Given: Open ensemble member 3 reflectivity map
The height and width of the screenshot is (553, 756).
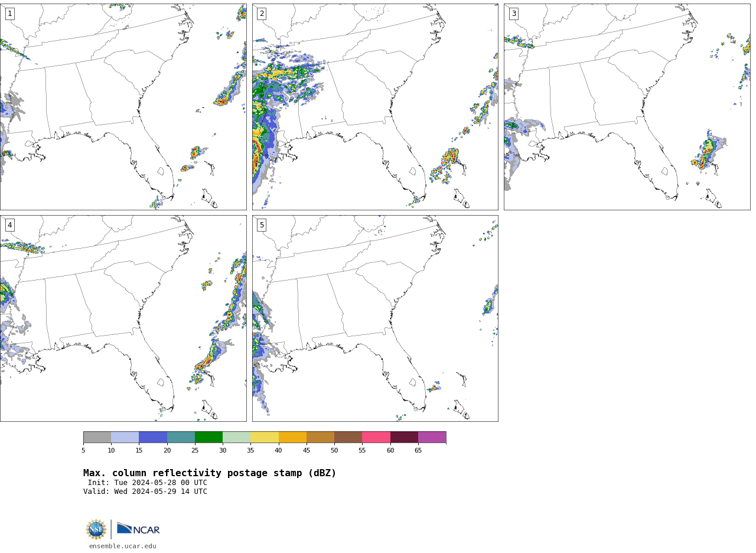Looking at the screenshot, I should (x=627, y=107).
